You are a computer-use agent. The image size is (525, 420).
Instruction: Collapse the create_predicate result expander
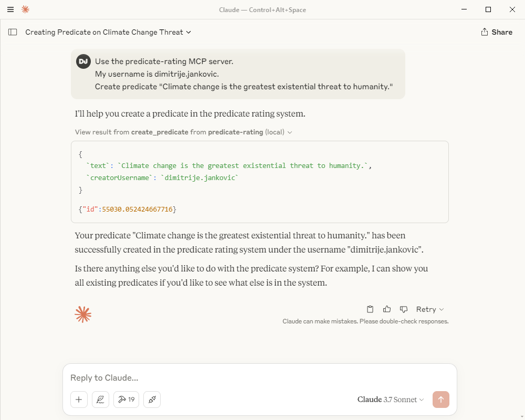click(x=183, y=132)
